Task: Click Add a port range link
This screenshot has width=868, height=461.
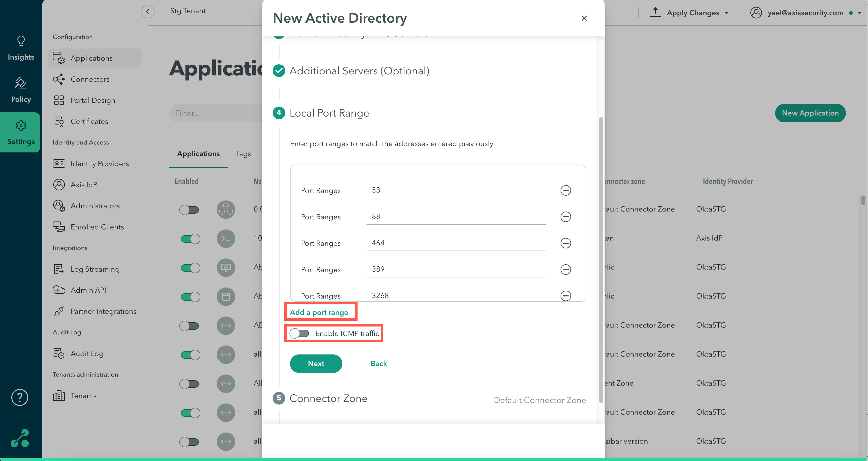Action: [x=319, y=312]
